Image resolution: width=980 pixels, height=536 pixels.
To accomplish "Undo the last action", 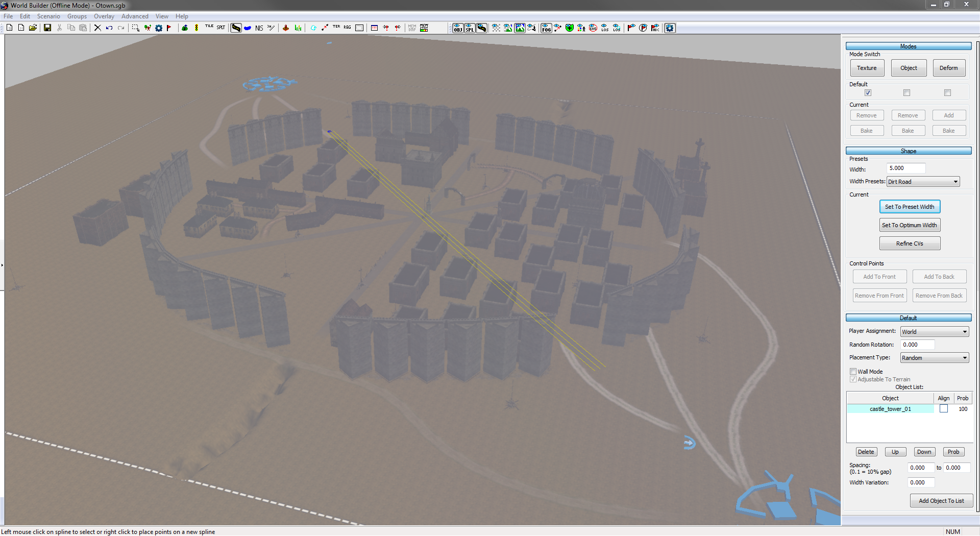I will click(x=109, y=28).
